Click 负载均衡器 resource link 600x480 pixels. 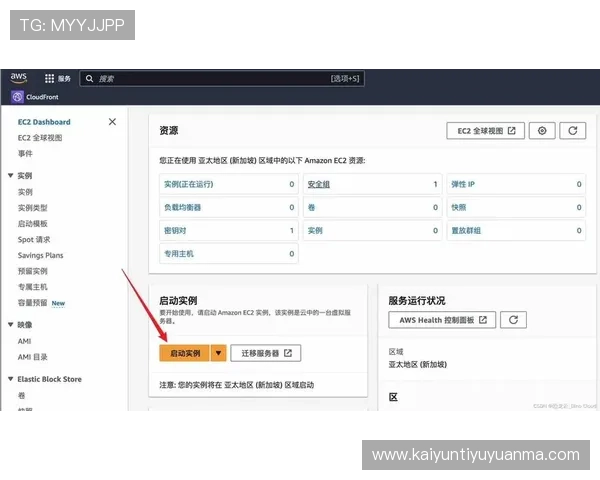[183, 207]
